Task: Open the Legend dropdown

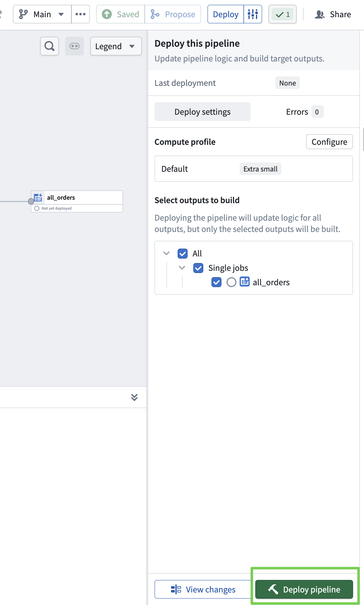Action: (116, 46)
